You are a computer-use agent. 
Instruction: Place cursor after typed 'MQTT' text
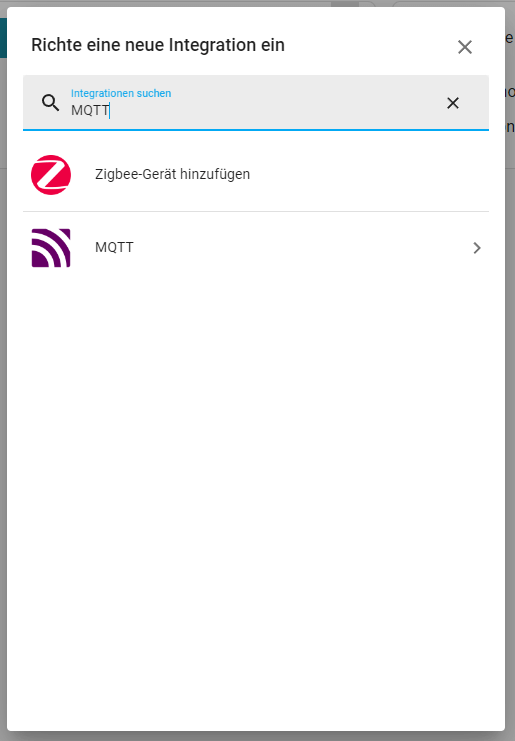[110, 110]
